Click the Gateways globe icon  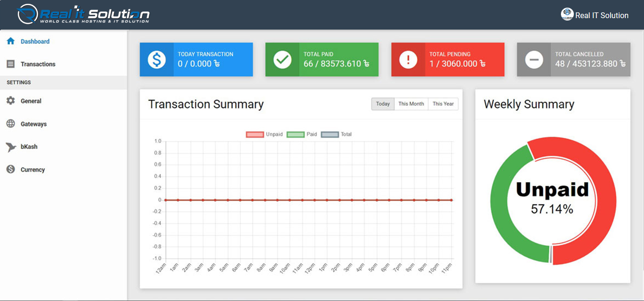click(x=11, y=124)
